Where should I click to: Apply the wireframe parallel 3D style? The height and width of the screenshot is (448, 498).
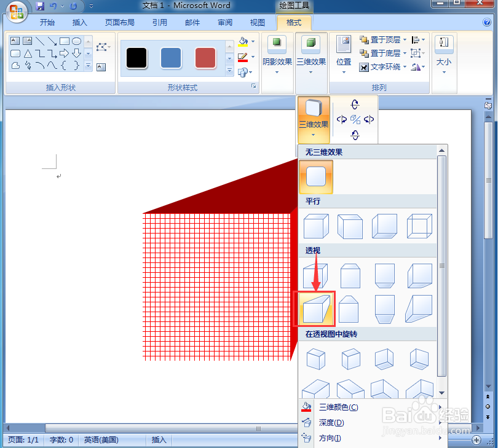[419, 226]
